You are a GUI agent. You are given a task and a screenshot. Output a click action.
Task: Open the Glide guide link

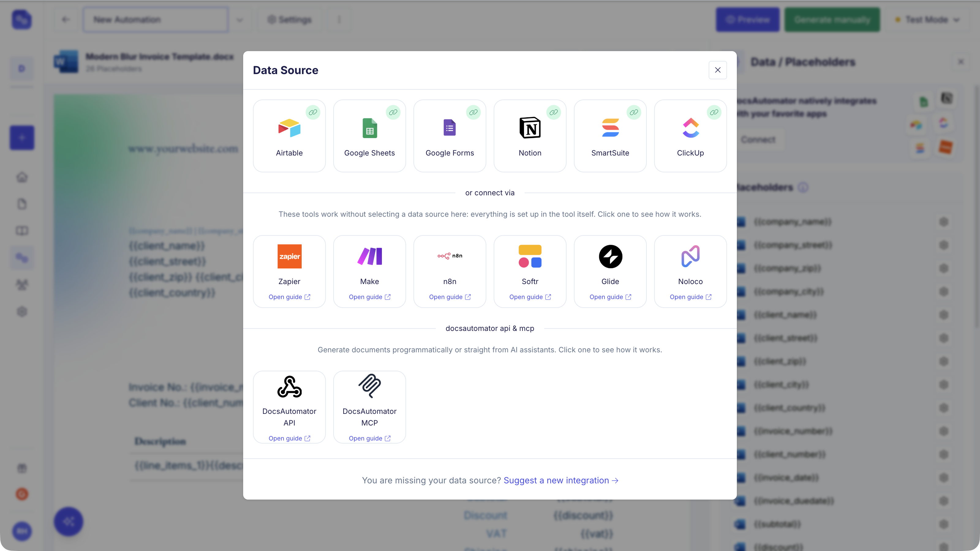tap(611, 297)
